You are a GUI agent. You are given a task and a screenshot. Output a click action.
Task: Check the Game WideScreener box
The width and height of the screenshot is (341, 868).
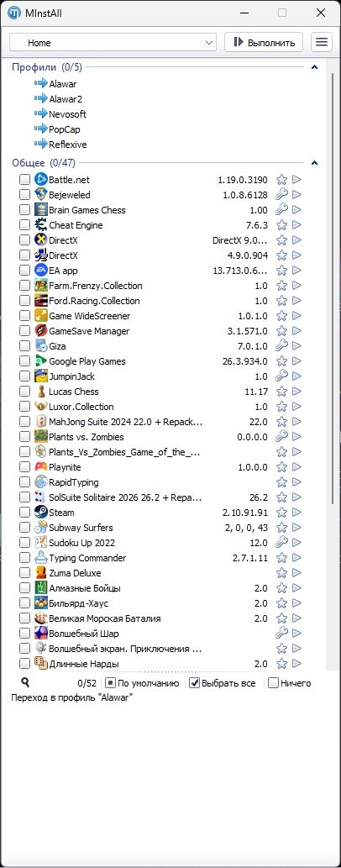click(x=24, y=316)
